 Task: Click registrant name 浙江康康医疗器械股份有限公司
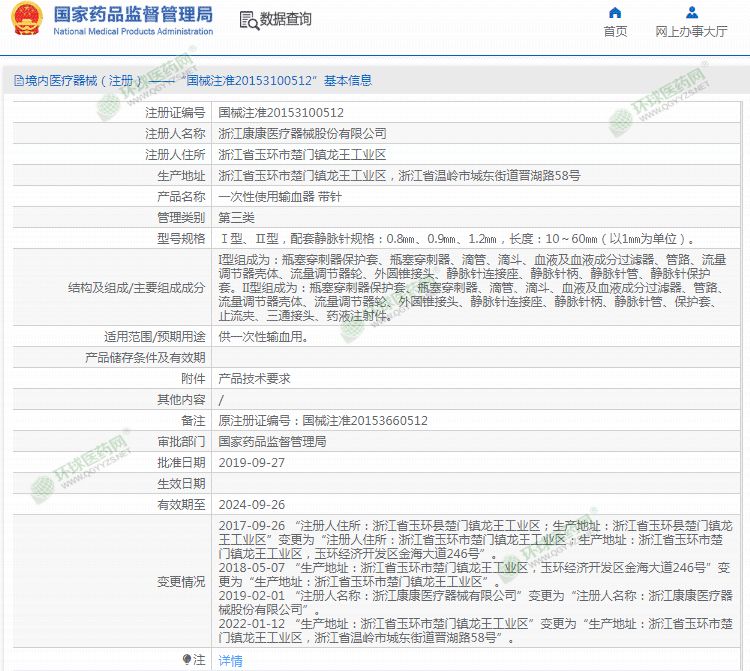coord(302,133)
